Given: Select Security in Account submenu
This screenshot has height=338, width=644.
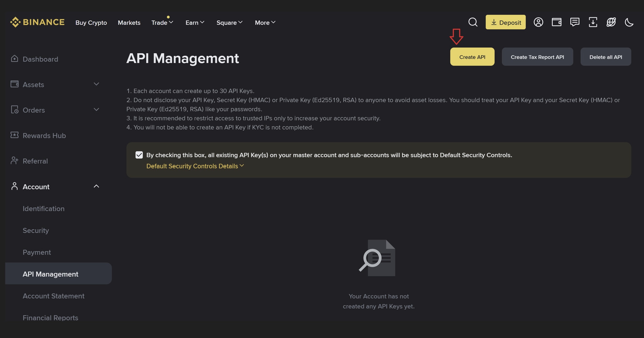Looking at the screenshot, I should coord(36,230).
